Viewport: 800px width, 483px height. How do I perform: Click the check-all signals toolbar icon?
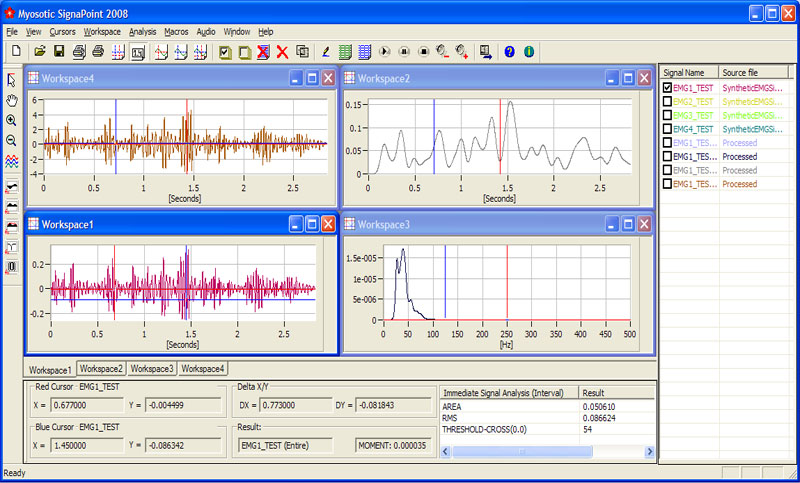(x=225, y=52)
